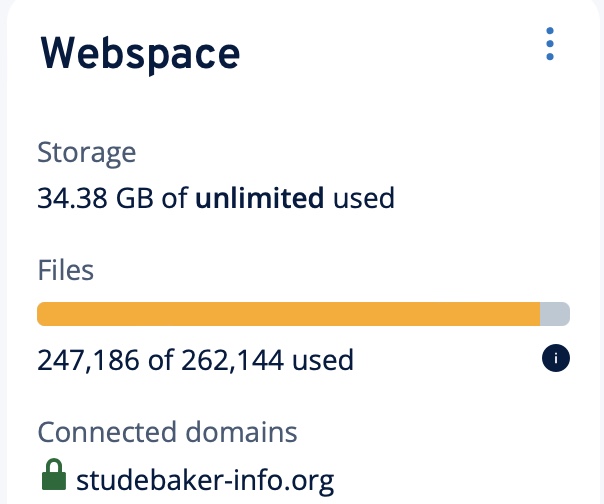
Task: Select the Webspace card heading
Action: click(x=140, y=52)
